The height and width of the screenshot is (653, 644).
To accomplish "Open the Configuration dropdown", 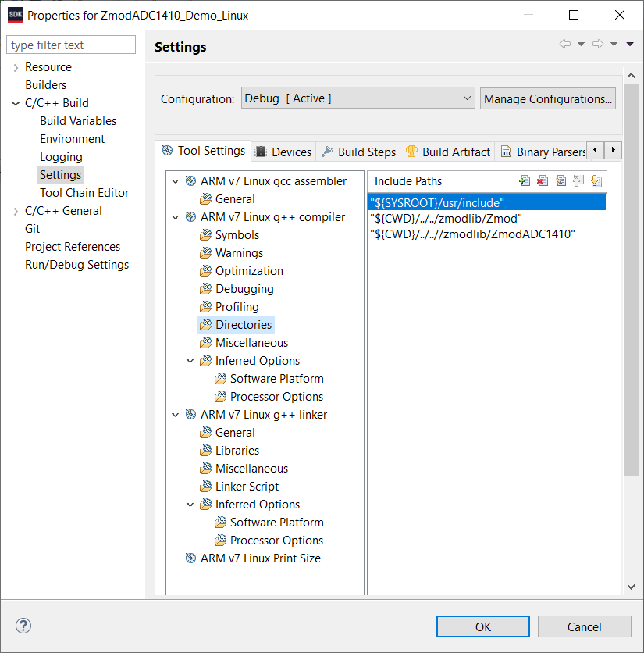I will pos(358,98).
